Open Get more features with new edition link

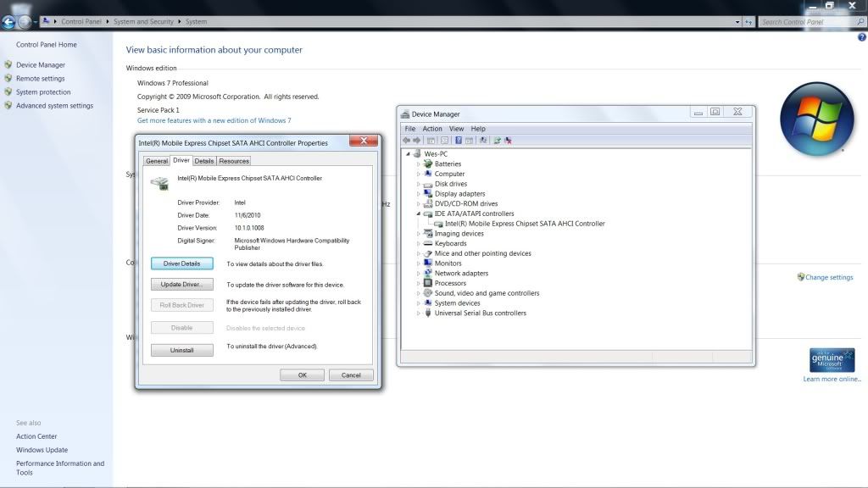click(x=214, y=120)
